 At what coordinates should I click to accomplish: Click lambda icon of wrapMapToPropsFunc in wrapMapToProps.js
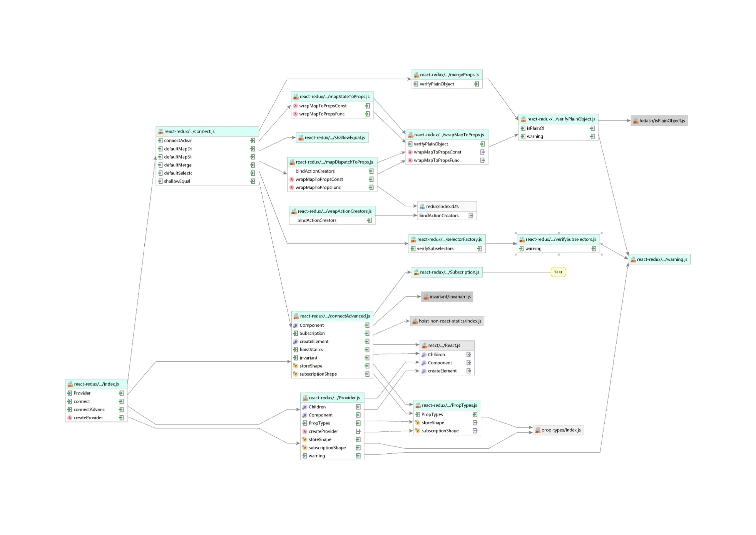point(410,161)
